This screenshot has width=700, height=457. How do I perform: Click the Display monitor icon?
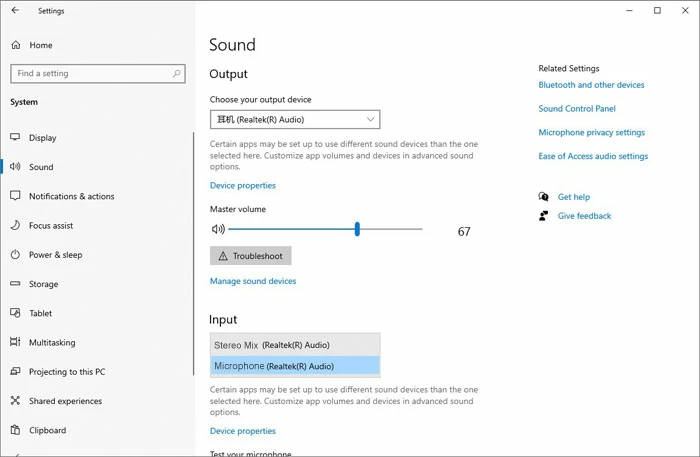[16, 138]
